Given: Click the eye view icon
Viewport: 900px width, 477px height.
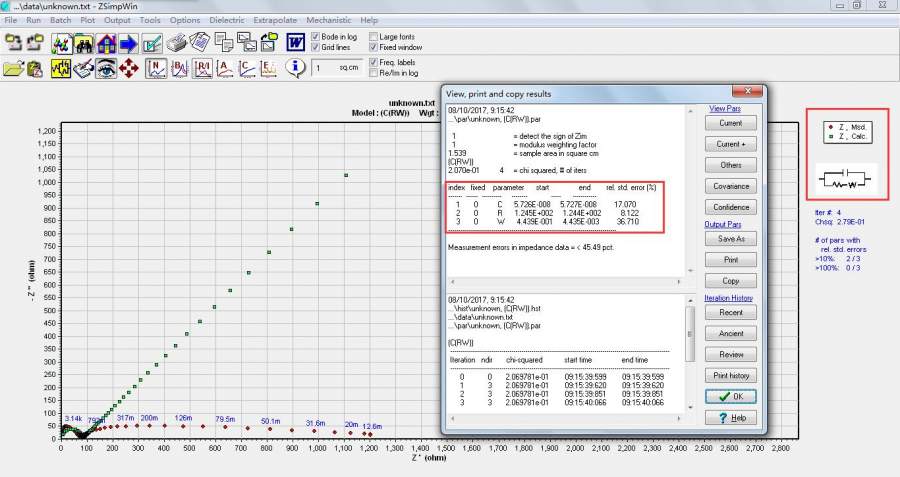Looking at the screenshot, I should [106, 68].
